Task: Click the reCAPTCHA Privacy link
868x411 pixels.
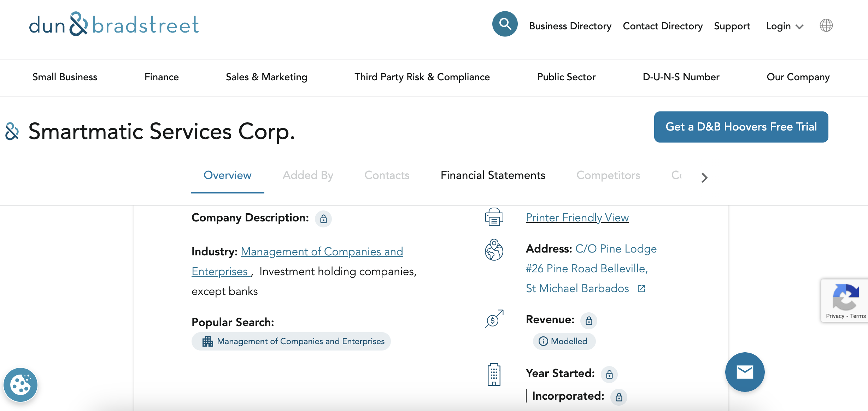Action: coord(835,316)
